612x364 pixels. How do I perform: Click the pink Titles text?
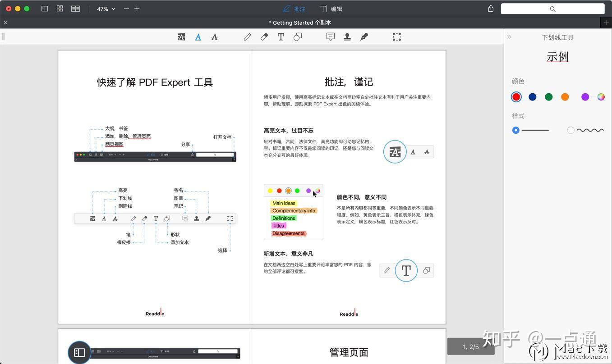(278, 226)
